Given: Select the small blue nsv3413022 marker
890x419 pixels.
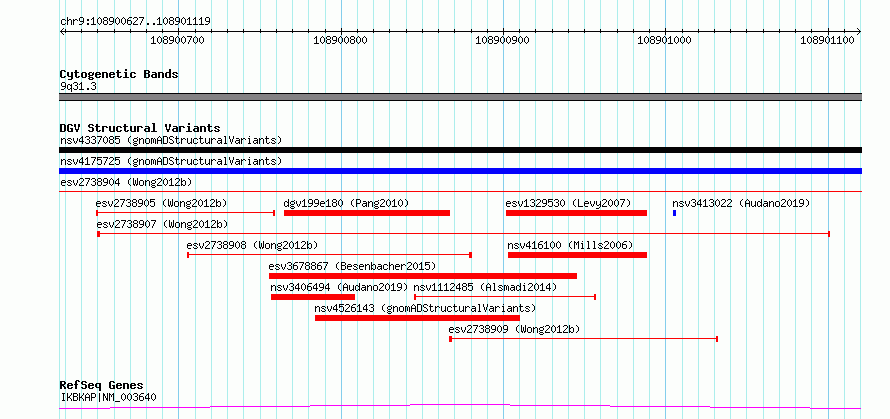Looking at the screenshot, I should coord(674,213).
